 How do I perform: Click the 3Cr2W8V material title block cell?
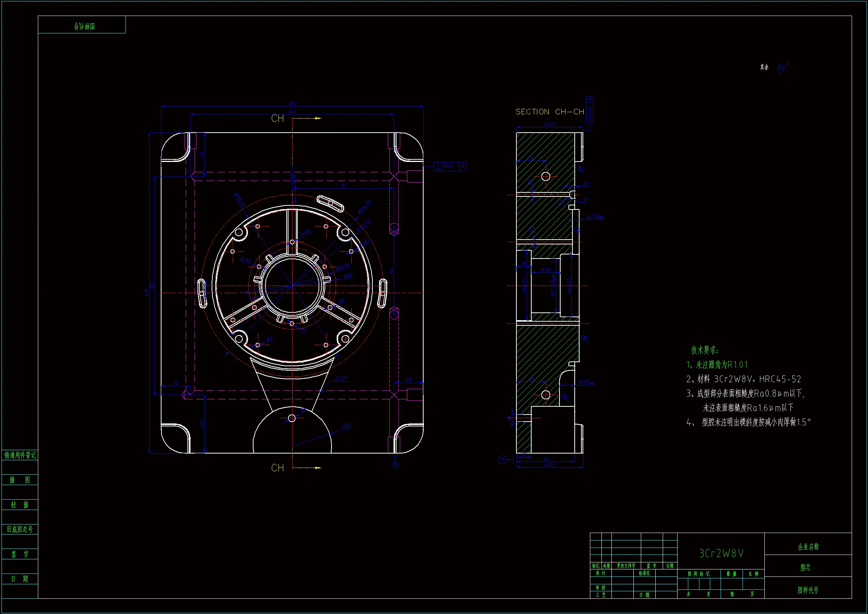721,554
